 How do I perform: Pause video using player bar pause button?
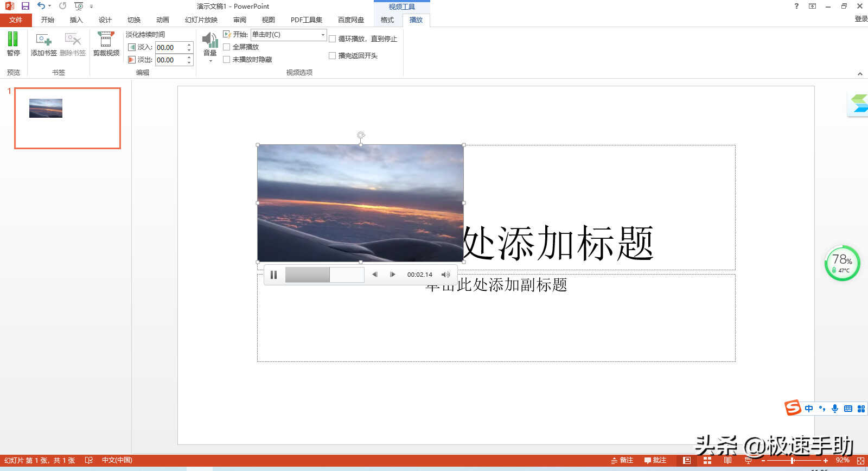[273, 275]
